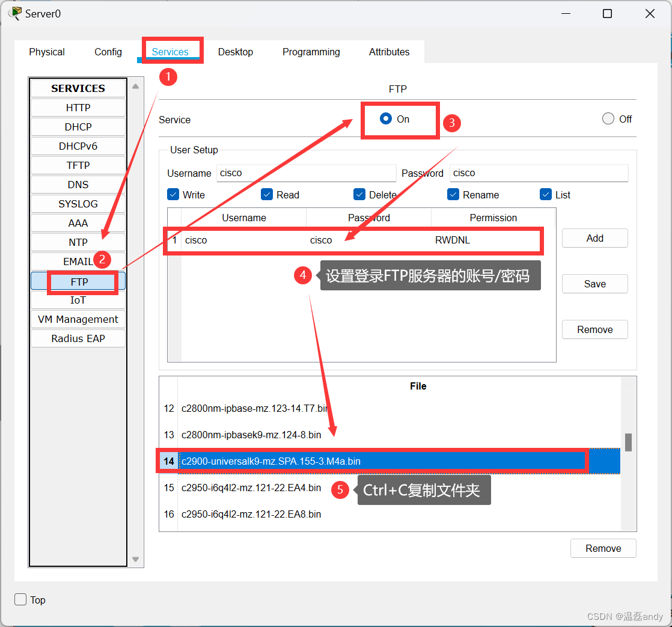The height and width of the screenshot is (627, 672).
Task: Switch to the Physical tab
Action: (47, 52)
